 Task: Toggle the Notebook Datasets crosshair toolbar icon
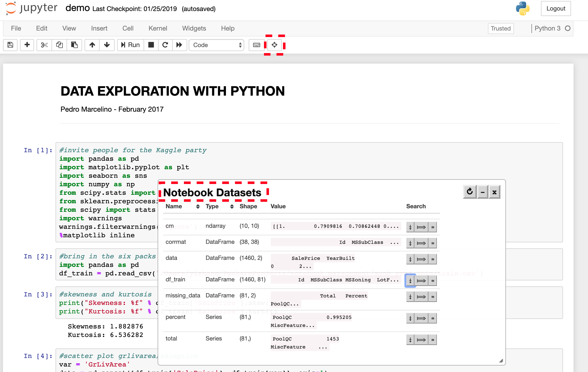[274, 45]
